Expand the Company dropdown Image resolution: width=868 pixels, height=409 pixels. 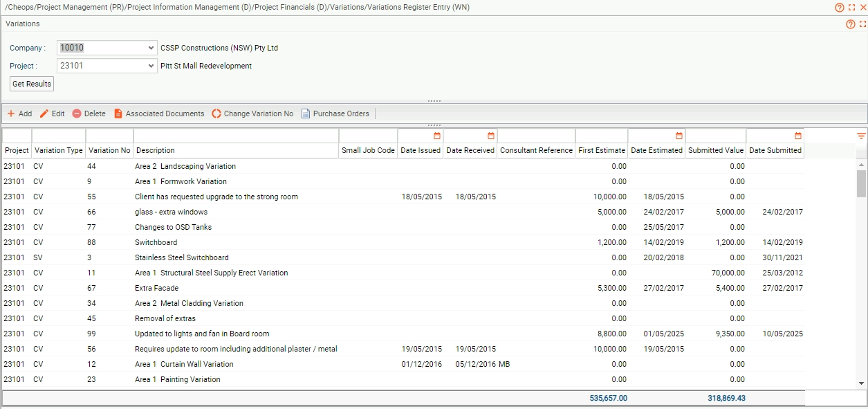[x=151, y=48]
